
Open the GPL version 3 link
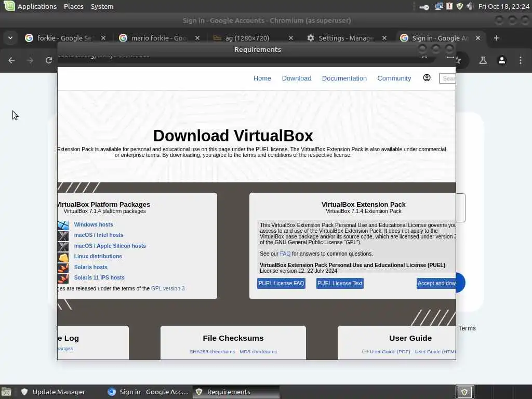(168, 288)
